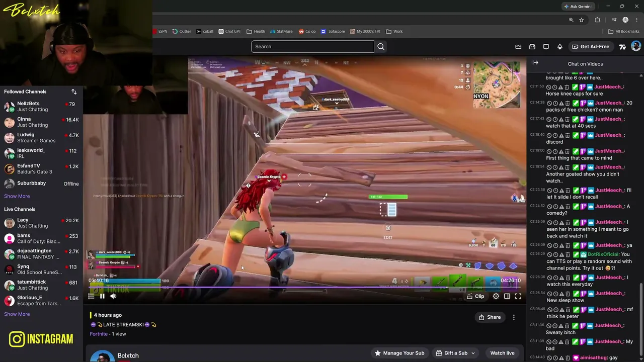Mute the video volume
The image size is (644, 362).
click(x=113, y=296)
